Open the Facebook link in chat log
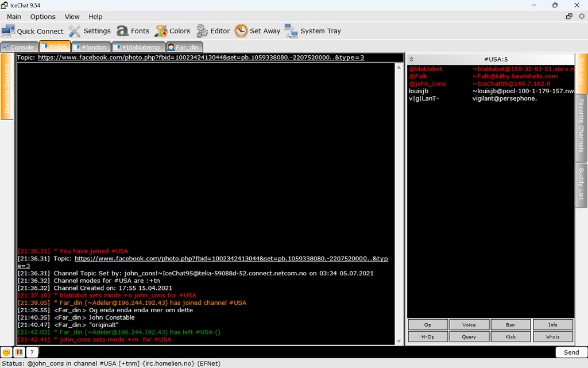 (231, 259)
